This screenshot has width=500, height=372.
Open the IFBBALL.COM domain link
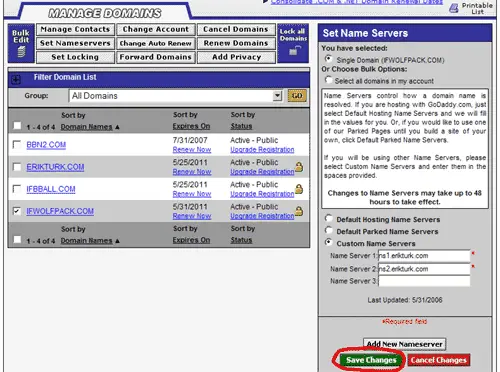pos(51,189)
